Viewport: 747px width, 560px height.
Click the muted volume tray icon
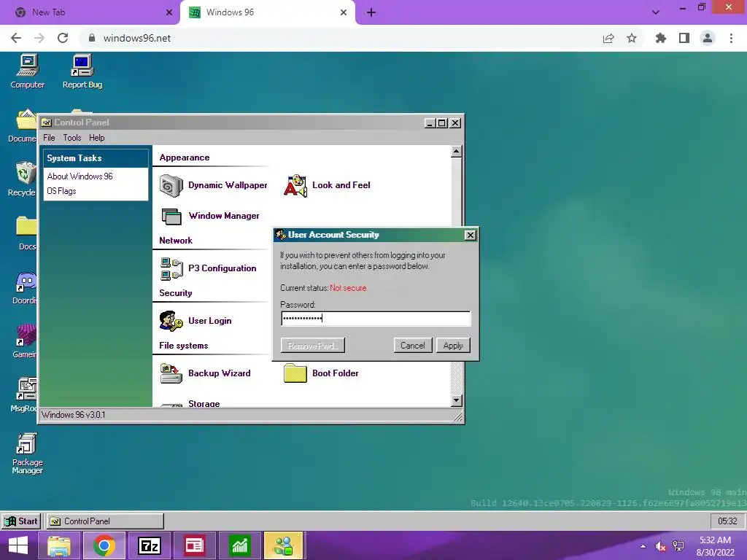(x=660, y=546)
